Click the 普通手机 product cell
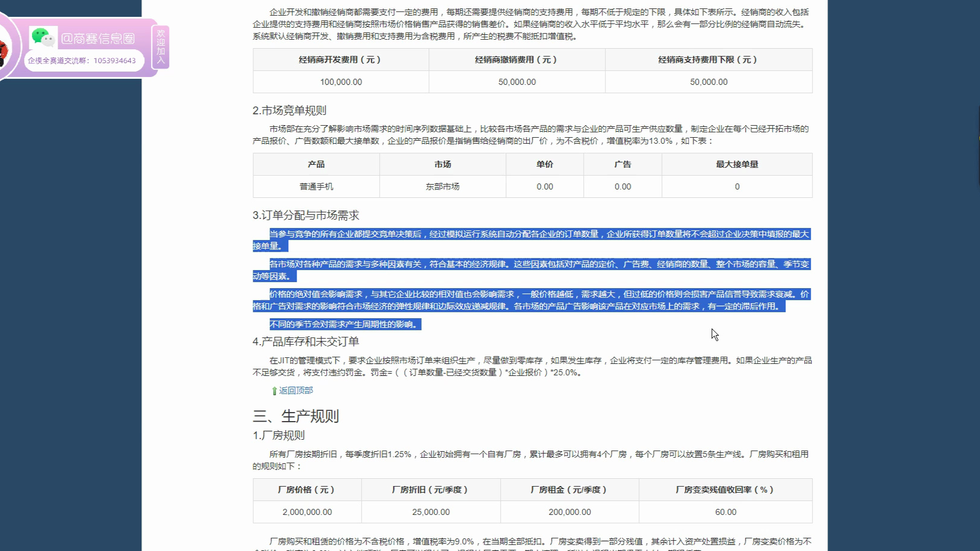980x551 pixels. [316, 186]
